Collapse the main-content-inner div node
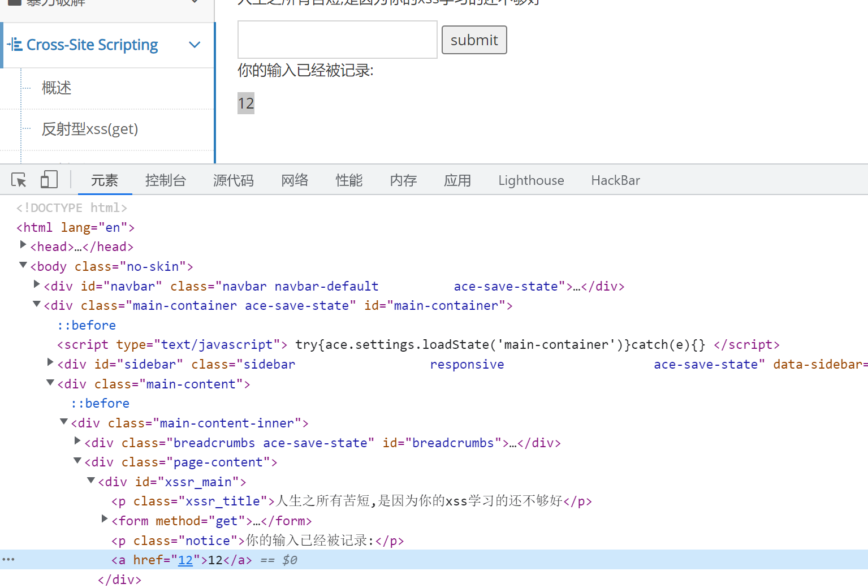Screen dimensions: 868x588 [64, 421]
